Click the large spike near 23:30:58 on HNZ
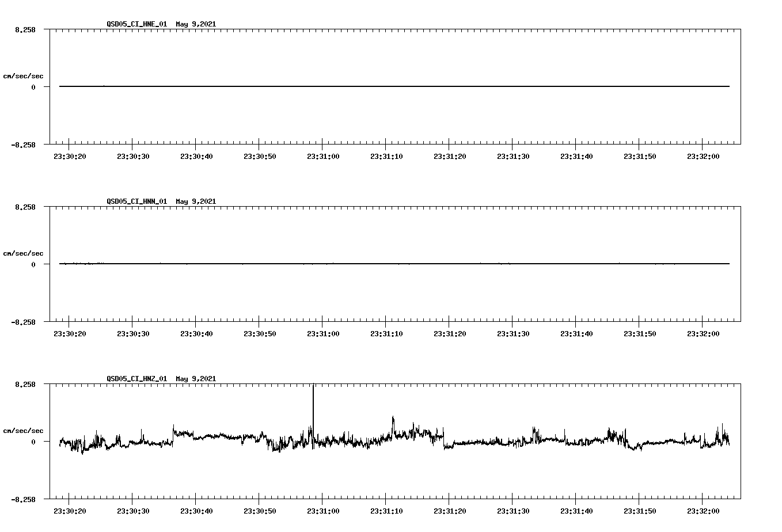The image size is (782, 532). (313, 403)
